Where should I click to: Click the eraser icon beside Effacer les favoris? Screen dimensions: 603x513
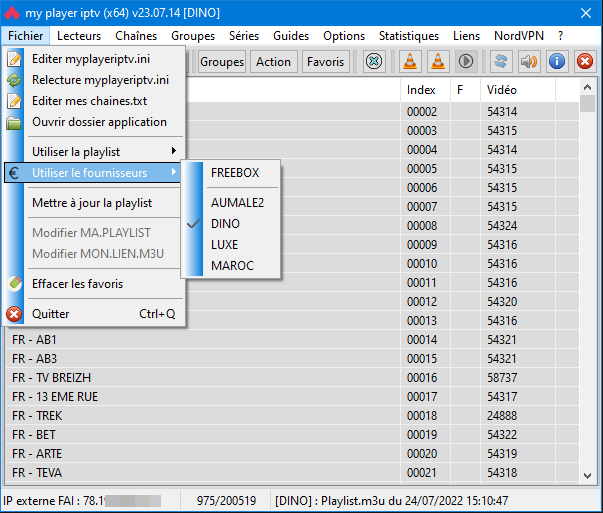pos(14,284)
